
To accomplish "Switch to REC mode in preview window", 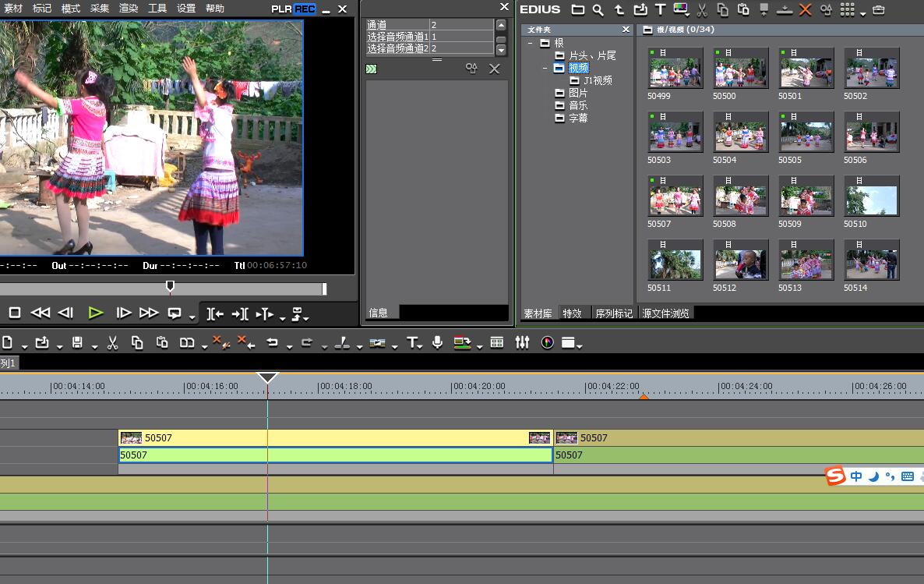I will (x=305, y=9).
